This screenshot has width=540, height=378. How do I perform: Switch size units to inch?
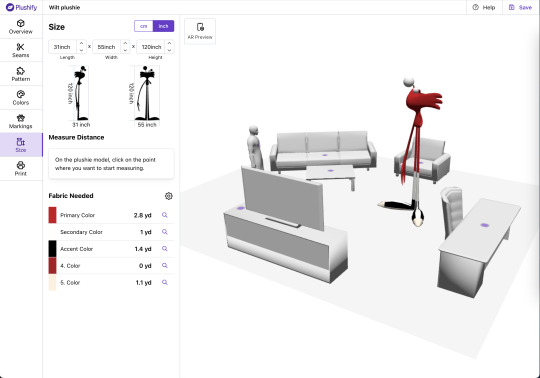coord(164,26)
